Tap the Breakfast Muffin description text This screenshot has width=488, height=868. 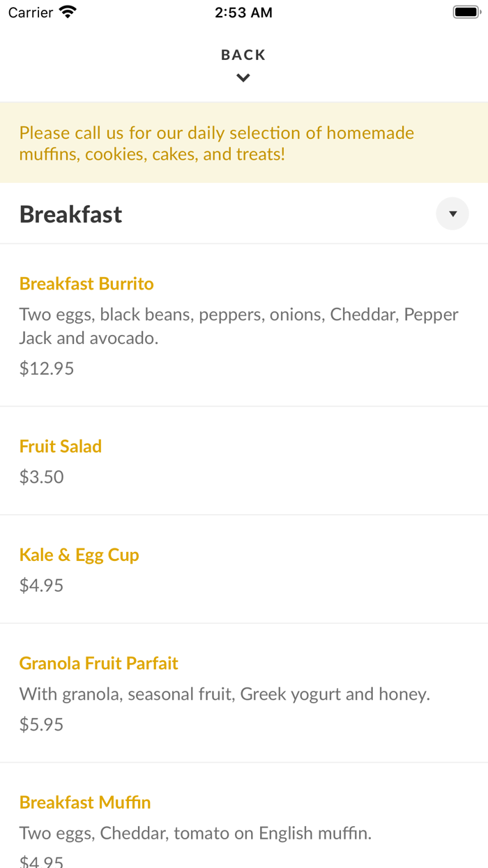pos(195,833)
